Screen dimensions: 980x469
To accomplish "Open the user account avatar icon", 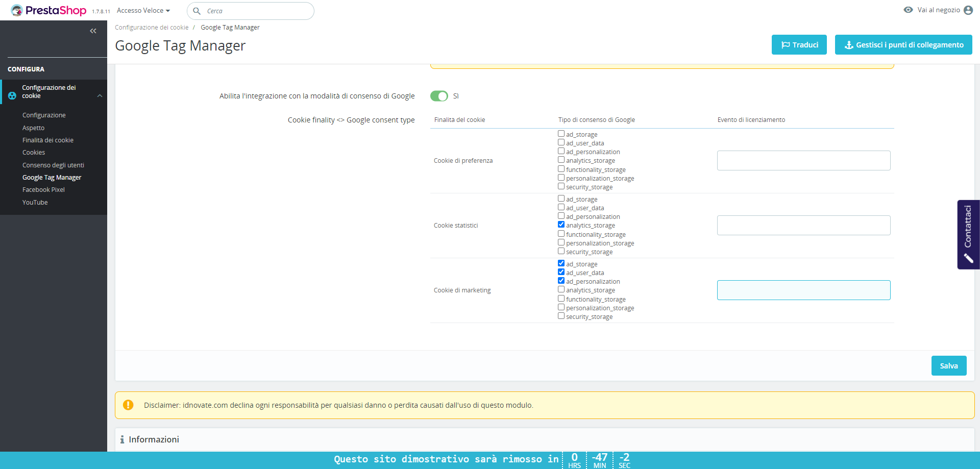I will 968,10.
